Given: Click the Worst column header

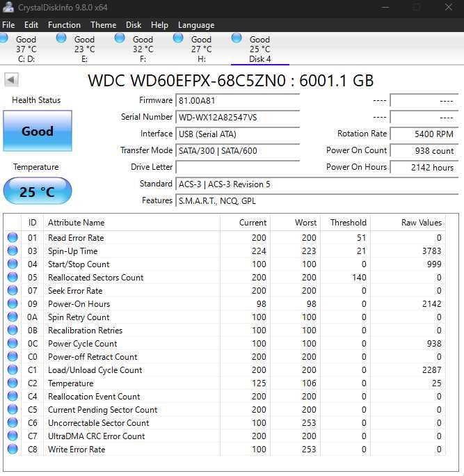Looking at the screenshot, I should pos(295,223).
